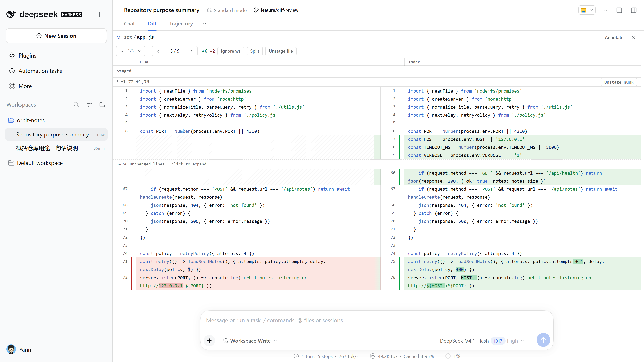Select the Diff tab
644x362 pixels.
(x=152, y=24)
